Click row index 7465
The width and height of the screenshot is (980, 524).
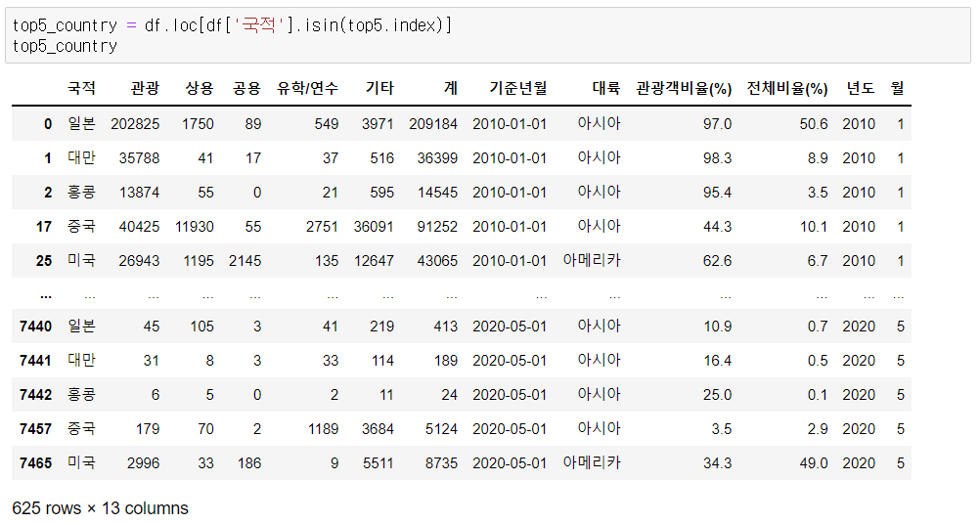[x=35, y=463]
